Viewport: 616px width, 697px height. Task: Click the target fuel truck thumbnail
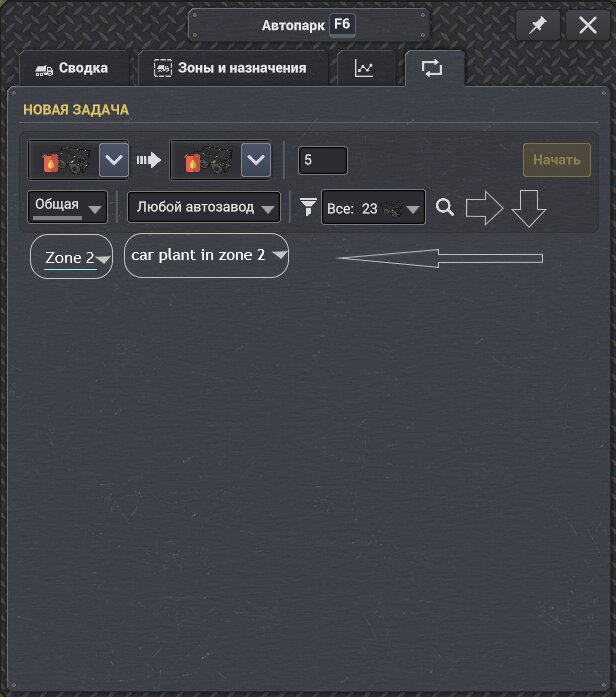207,160
